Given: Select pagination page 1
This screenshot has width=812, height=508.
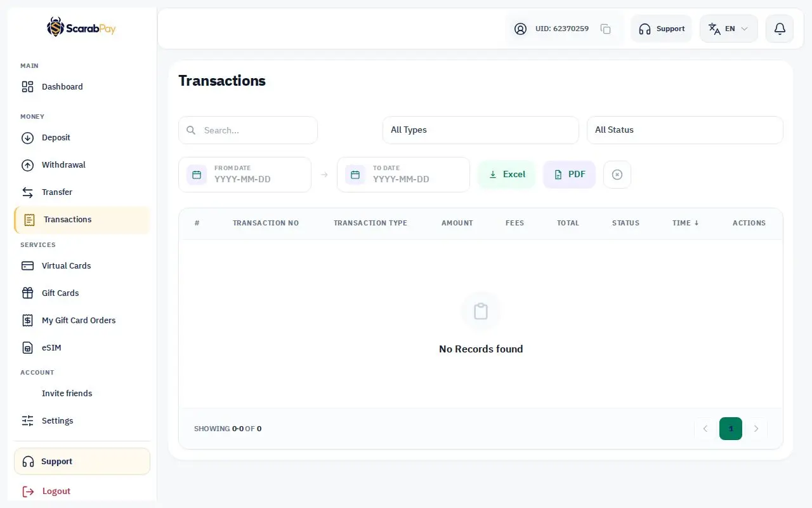Looking at the screenshot, I should (x=731, y=429).
